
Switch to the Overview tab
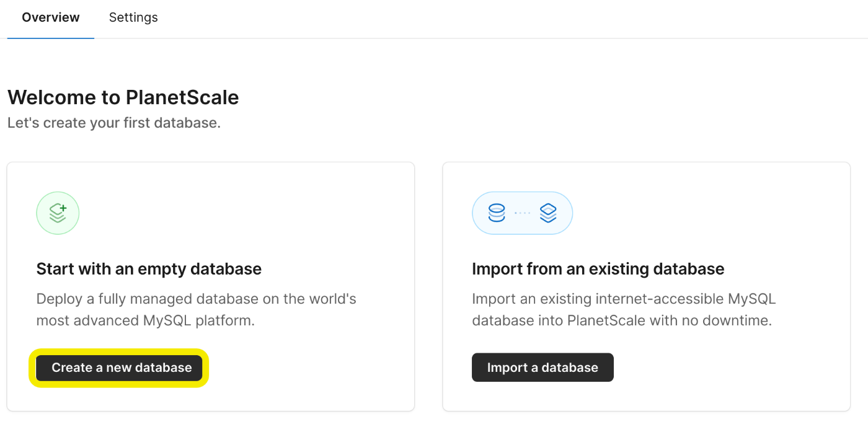[x=51, y=18]
